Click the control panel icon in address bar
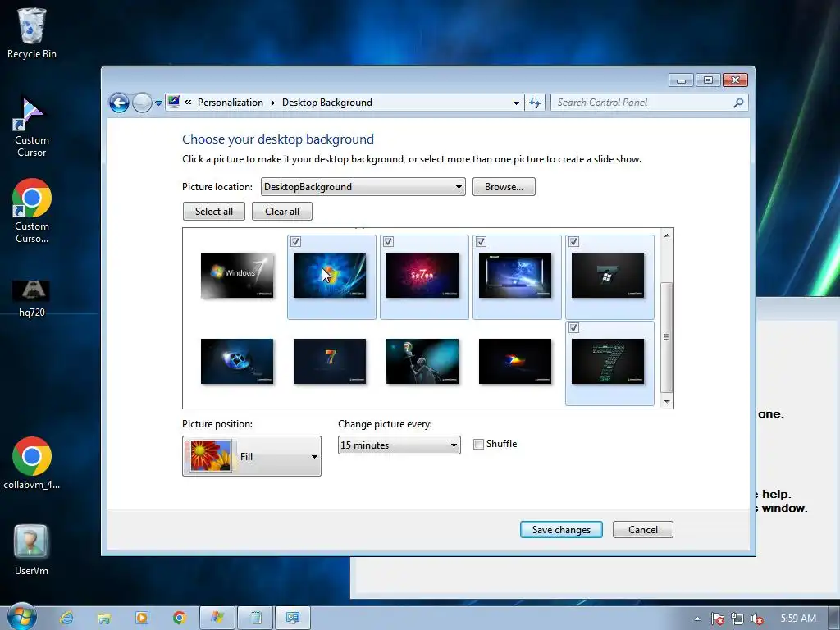Screen dimensions: 840x630 coord(174,102)
